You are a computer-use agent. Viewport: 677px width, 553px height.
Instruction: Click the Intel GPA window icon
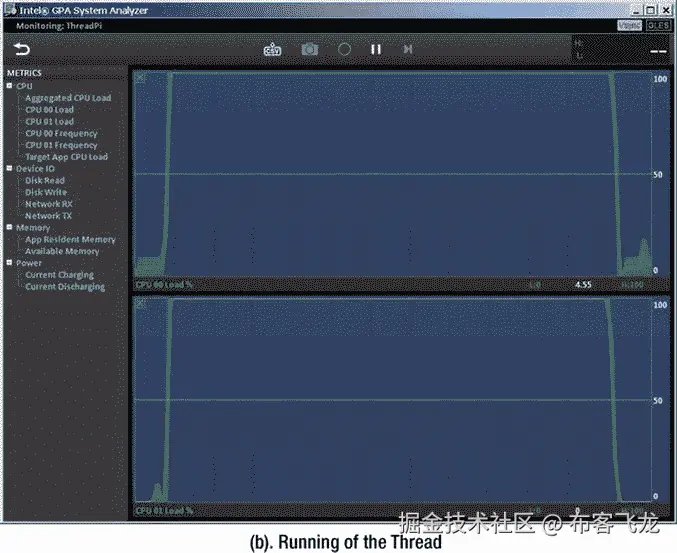pyautogui.click(x=10, y=10)
